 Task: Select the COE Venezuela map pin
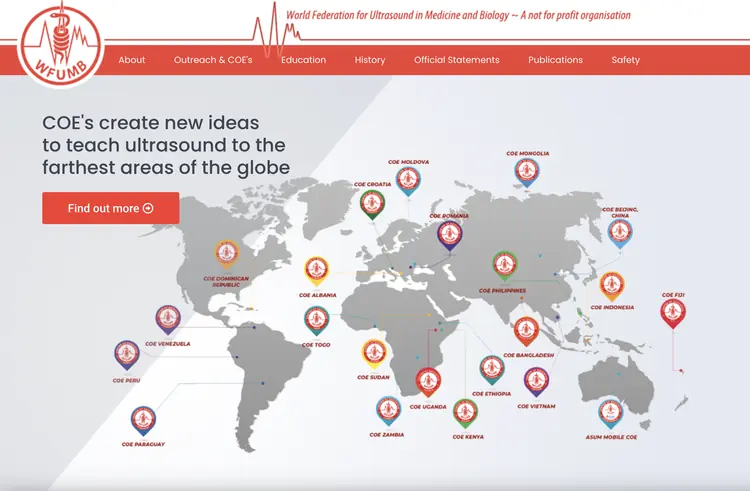[x=168, y=319]
